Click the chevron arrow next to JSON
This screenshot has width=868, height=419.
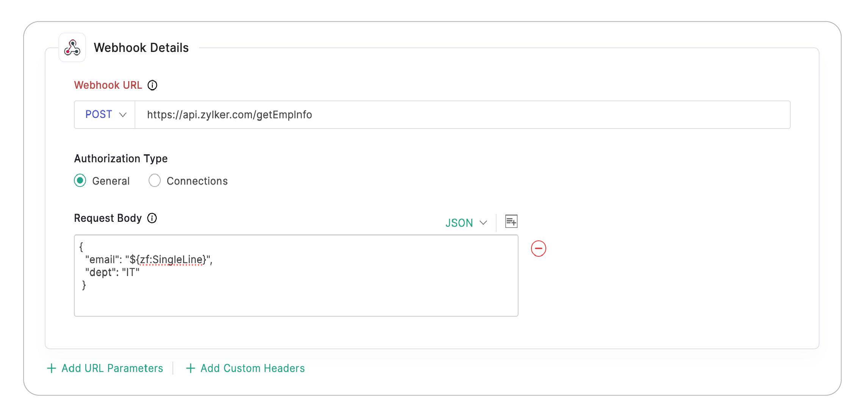pyautogui.click(x=483, y=223)
